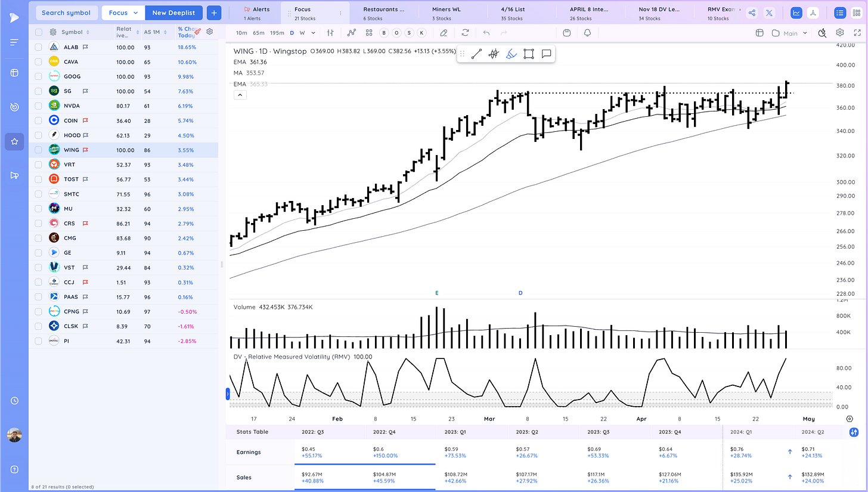Enter fullscreen chart mode
The image size is (868, 492).
tap(858, 33)
